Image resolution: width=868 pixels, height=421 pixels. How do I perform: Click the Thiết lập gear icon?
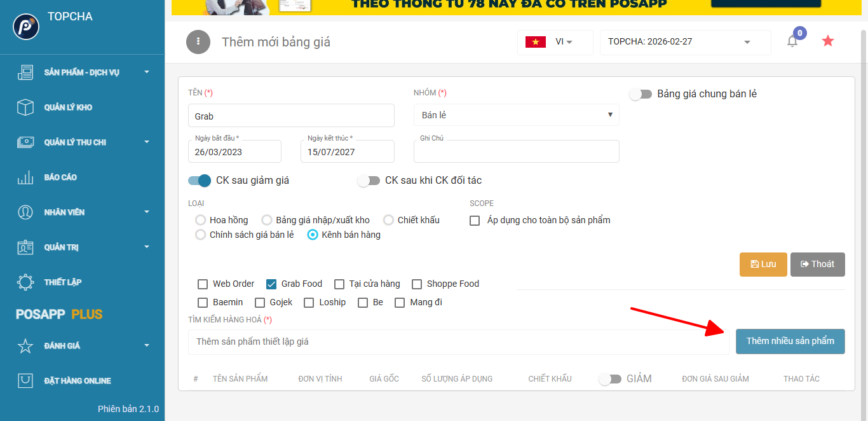click(25, 282)
